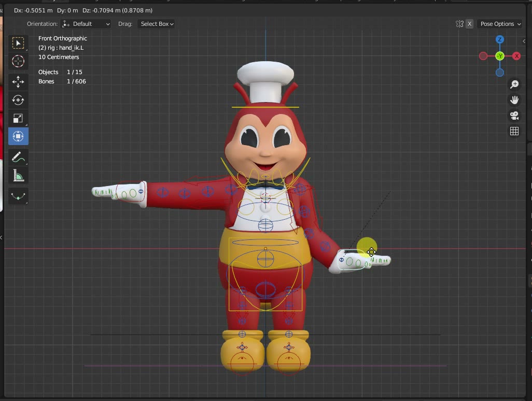Click the negative Z axis gizmo circle
This screenshot has width=532, height=401.
point(500,73)
